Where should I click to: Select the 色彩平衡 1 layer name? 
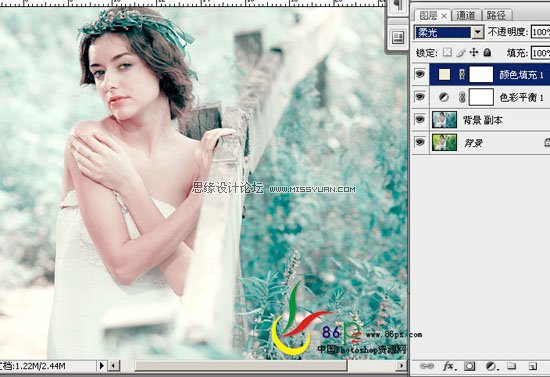(521, 97)
